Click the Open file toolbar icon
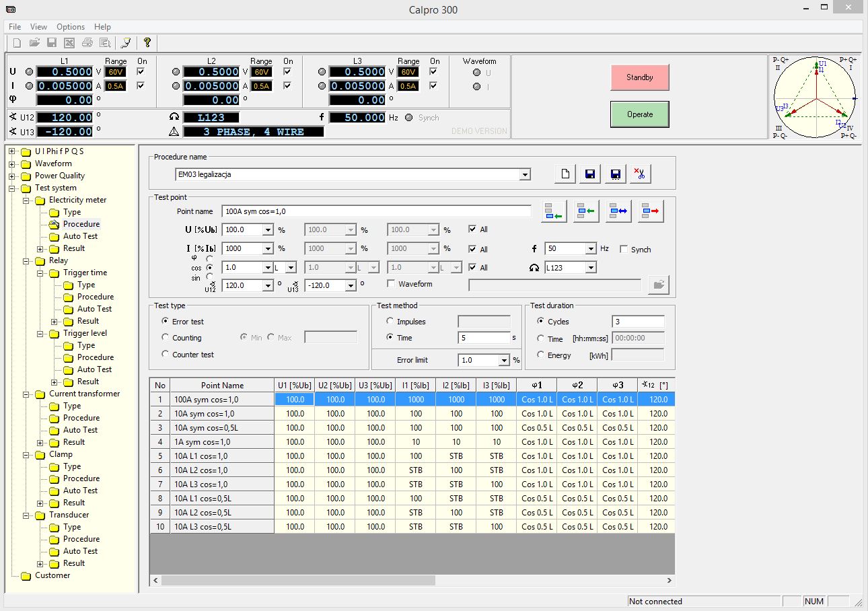 point(34,43)
